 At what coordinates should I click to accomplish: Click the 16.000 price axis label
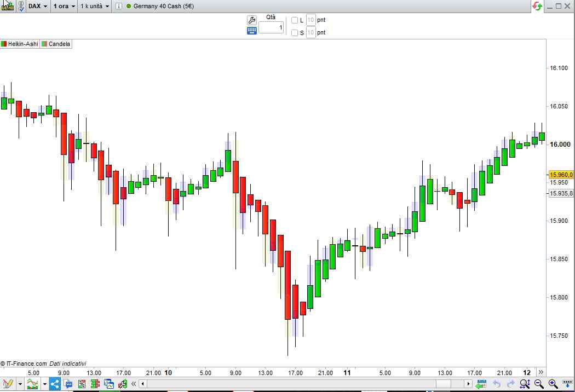pyautogui.click(x=560, y=145)
